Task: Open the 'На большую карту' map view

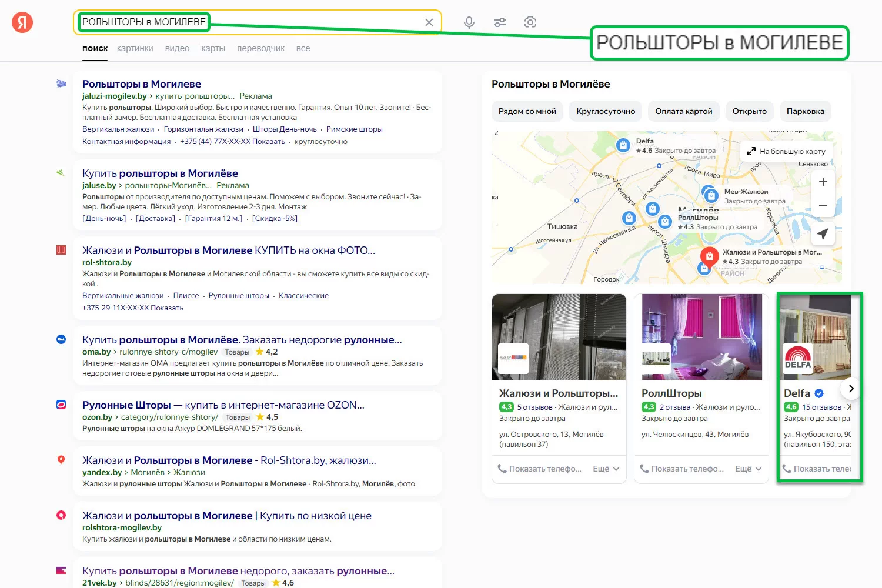Action: [x=786, y=151]
